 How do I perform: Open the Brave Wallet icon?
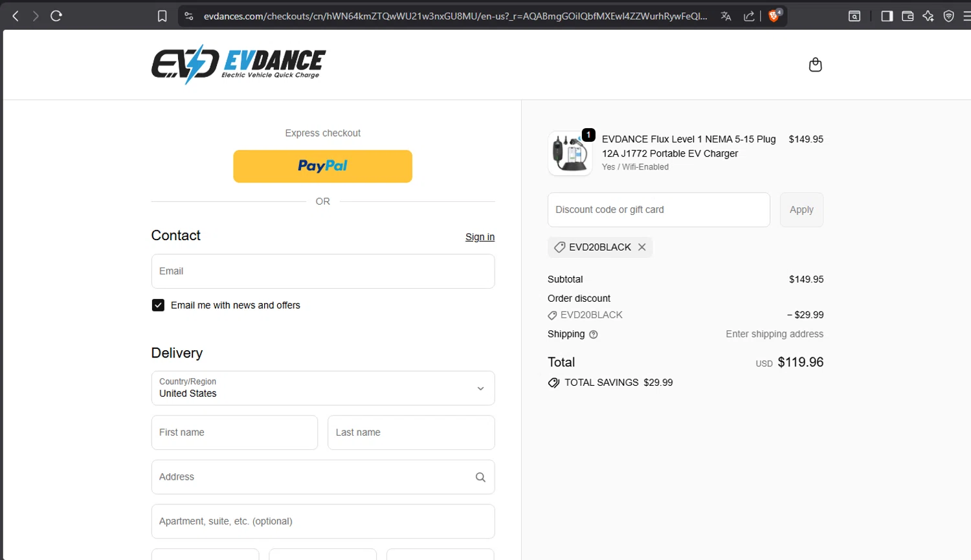pyautogui.click(x=908, y=16)
